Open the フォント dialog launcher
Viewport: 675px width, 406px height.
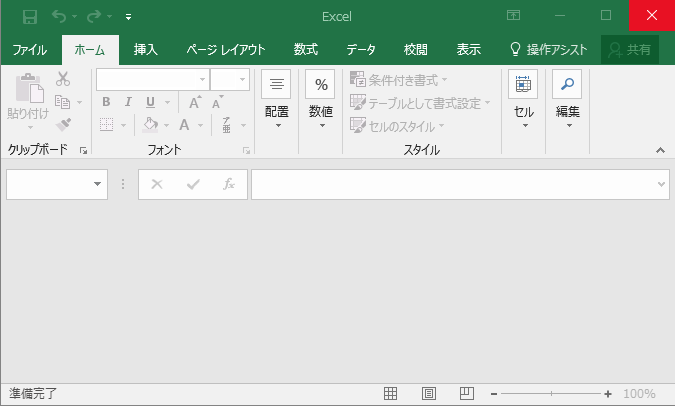(246, 150)
